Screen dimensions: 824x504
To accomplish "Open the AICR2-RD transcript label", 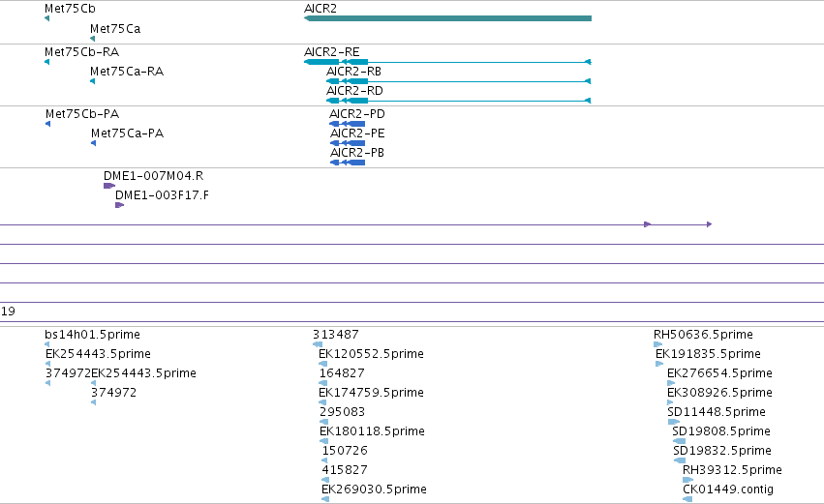I will click(x=354, y=91).
